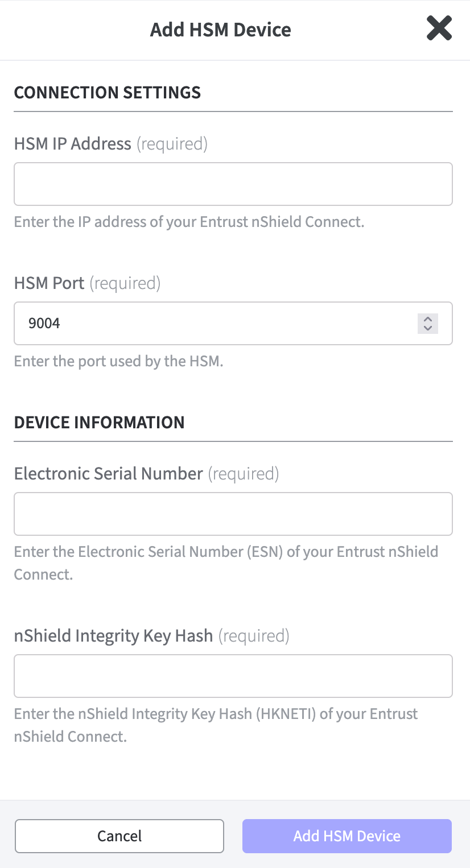Focus the HSM Port number field
Image resolution: width=470 pixels, height=868 pixels.
216,324
